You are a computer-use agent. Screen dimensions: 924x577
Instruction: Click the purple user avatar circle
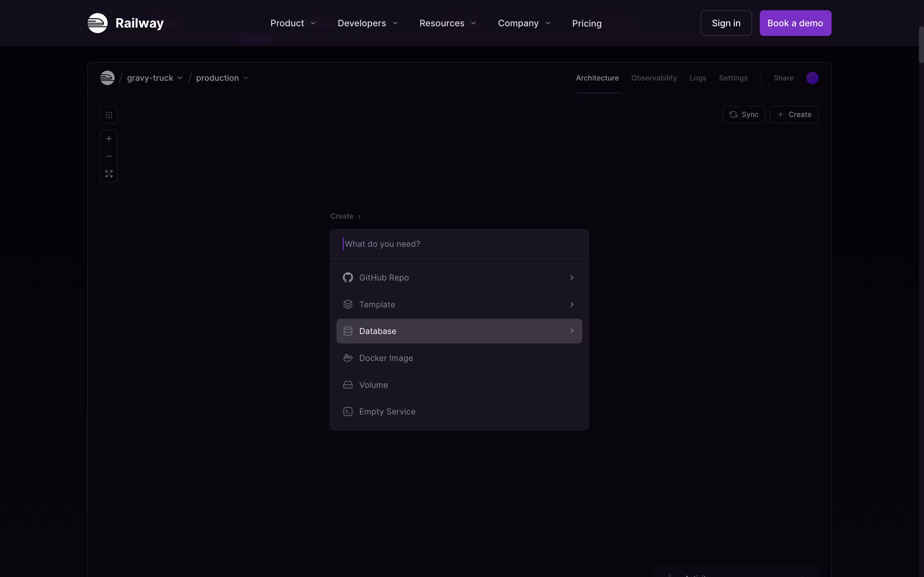pyautogui.click(x=812, y=78)
